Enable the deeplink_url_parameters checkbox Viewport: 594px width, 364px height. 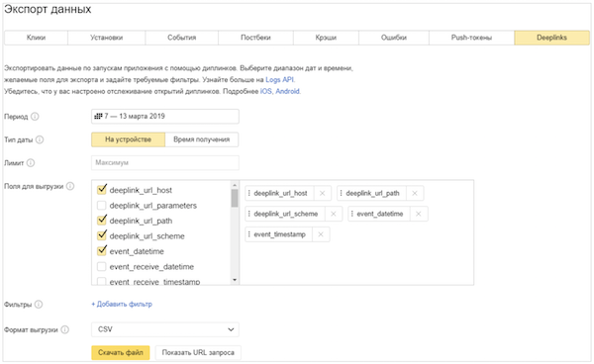102,206
